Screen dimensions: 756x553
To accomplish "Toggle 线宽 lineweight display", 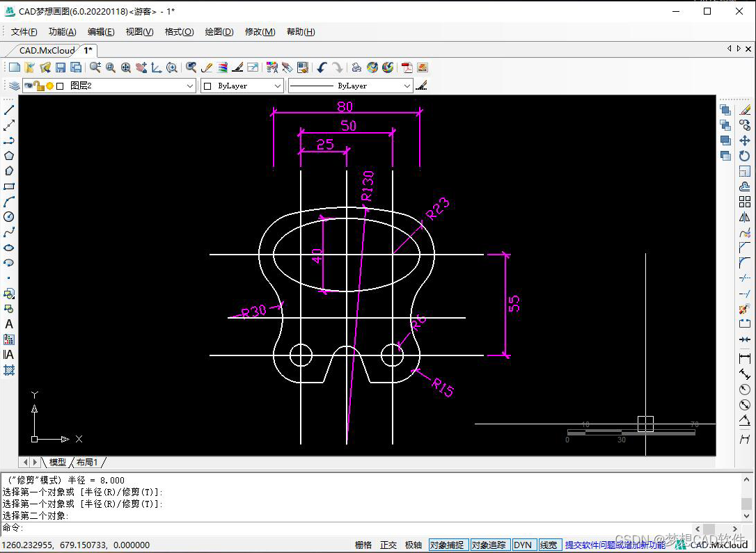I will (x=549, y=545).
